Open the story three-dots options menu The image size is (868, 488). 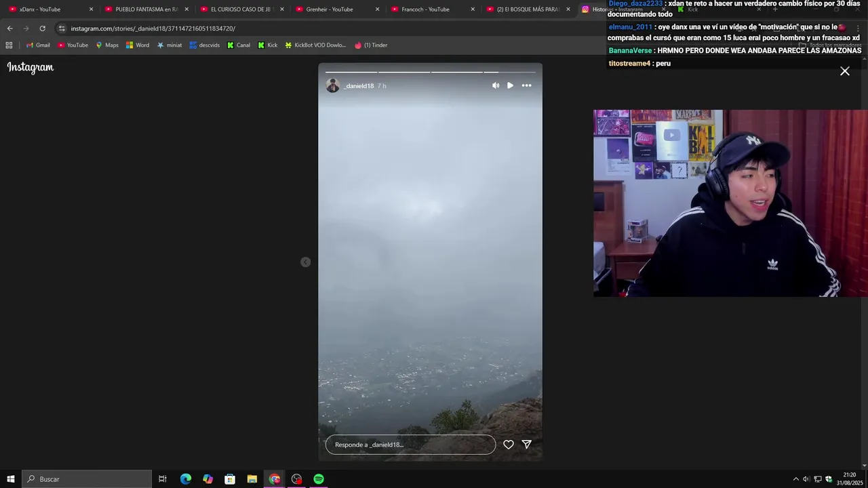click(x=526, y=85)
